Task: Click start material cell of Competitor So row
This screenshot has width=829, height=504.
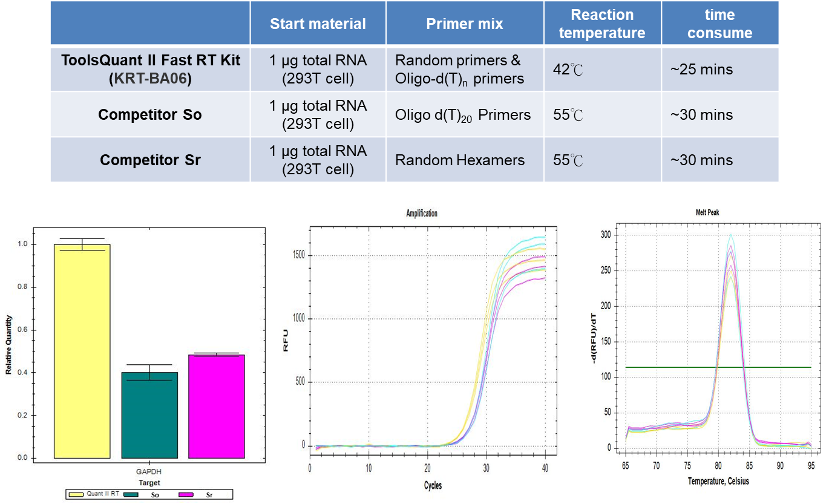Action: click(318, 114)
